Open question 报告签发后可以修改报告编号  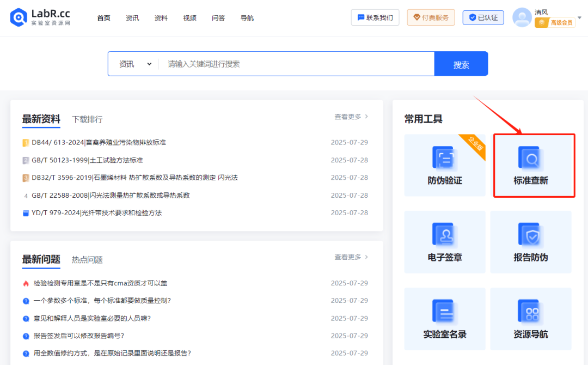click(x=79, y=336)
